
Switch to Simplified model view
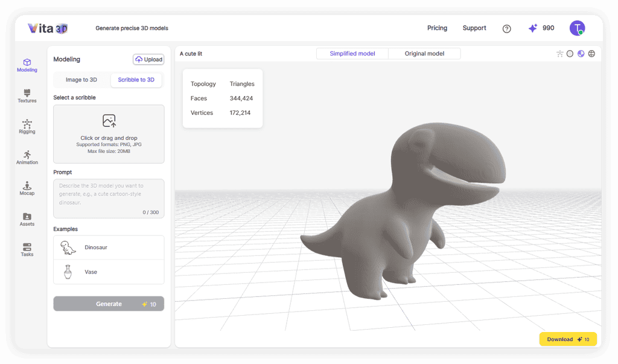coord(352,53)
